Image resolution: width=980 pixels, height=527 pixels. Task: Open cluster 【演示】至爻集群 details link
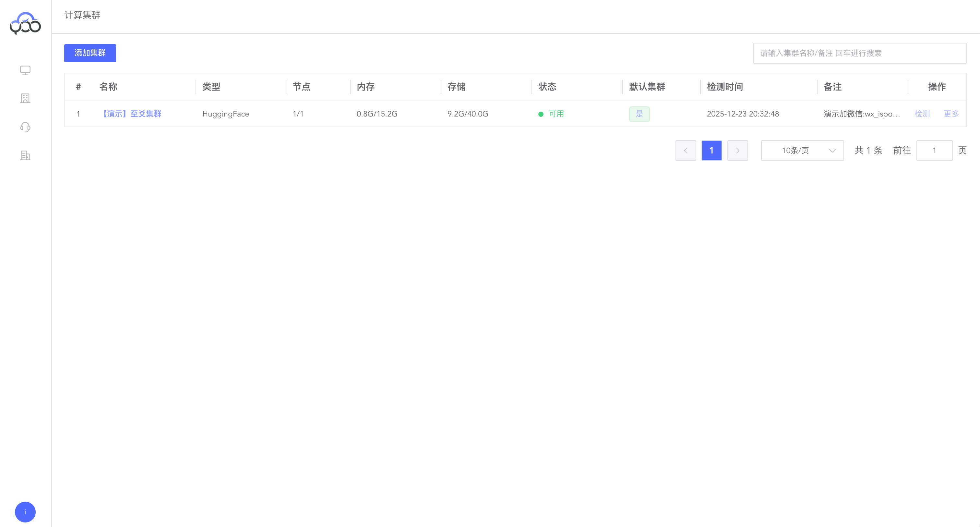pos(132,114)
